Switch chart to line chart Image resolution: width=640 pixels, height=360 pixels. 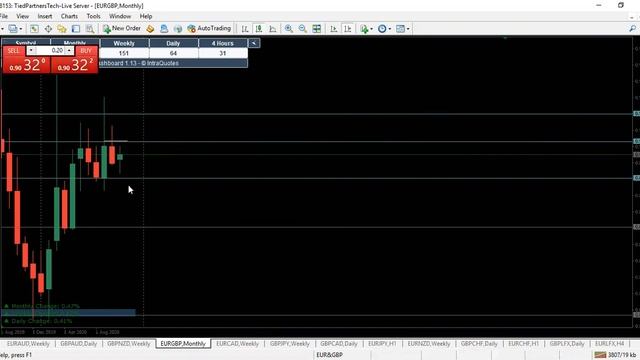tap(273, 29)
